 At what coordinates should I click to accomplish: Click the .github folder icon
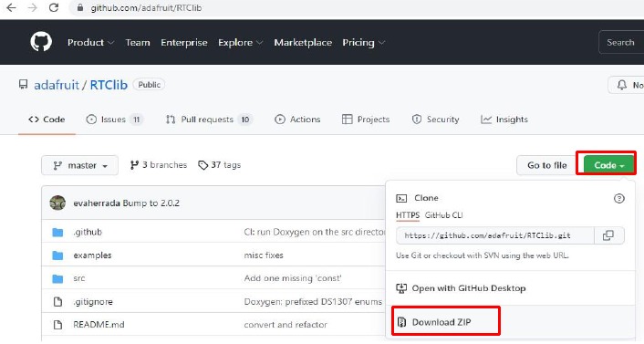click(57, 232)
